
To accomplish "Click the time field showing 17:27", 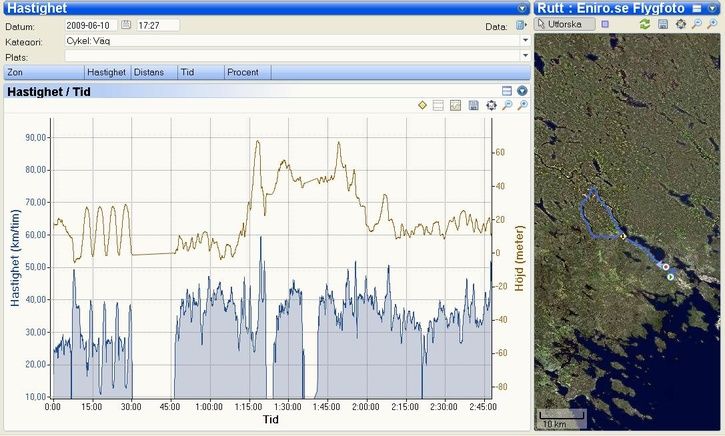I will [x=158, y=25].
